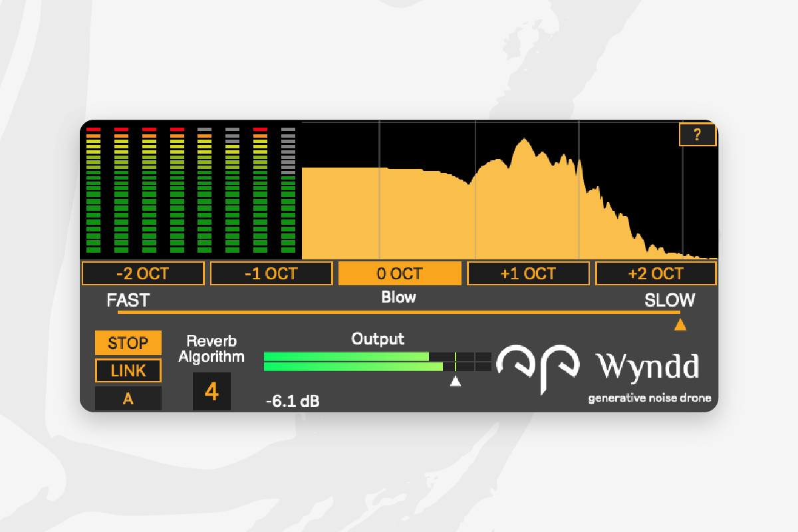Click the orange triangle speed slider handle
The image size is (798, 532).
tap(680, 325)
